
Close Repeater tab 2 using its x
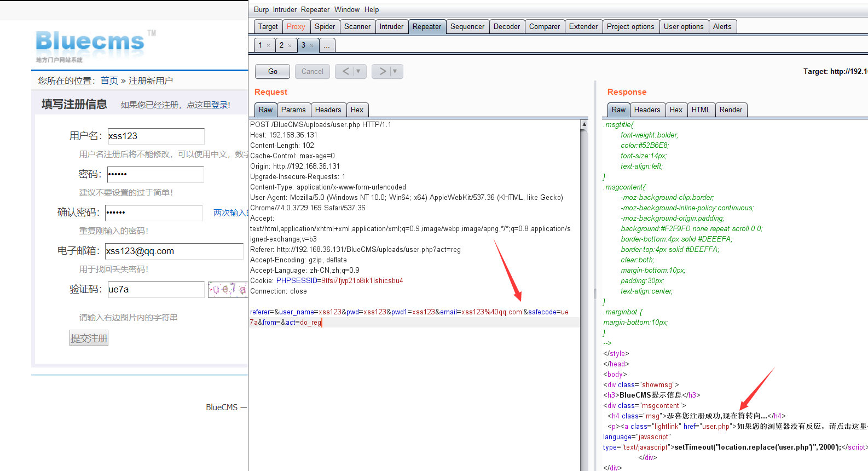point(290,45)
